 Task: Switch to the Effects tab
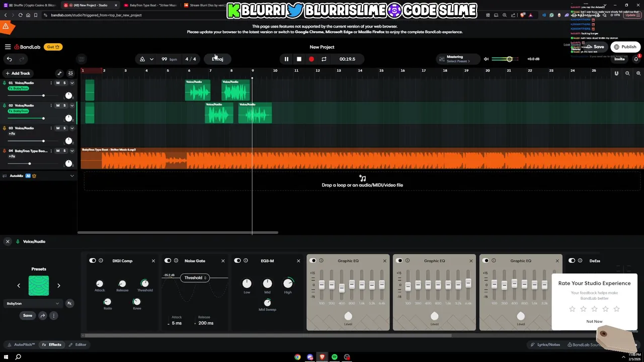(52, 345)
